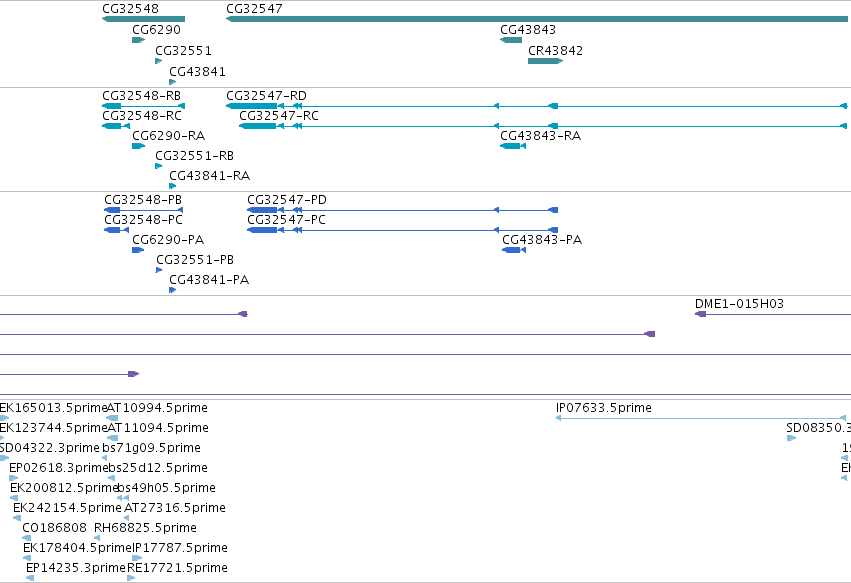The height and width of the screenshot is (583, 851).
Task: Click the SD08350 EST arrow
Action: coord(791,438)
